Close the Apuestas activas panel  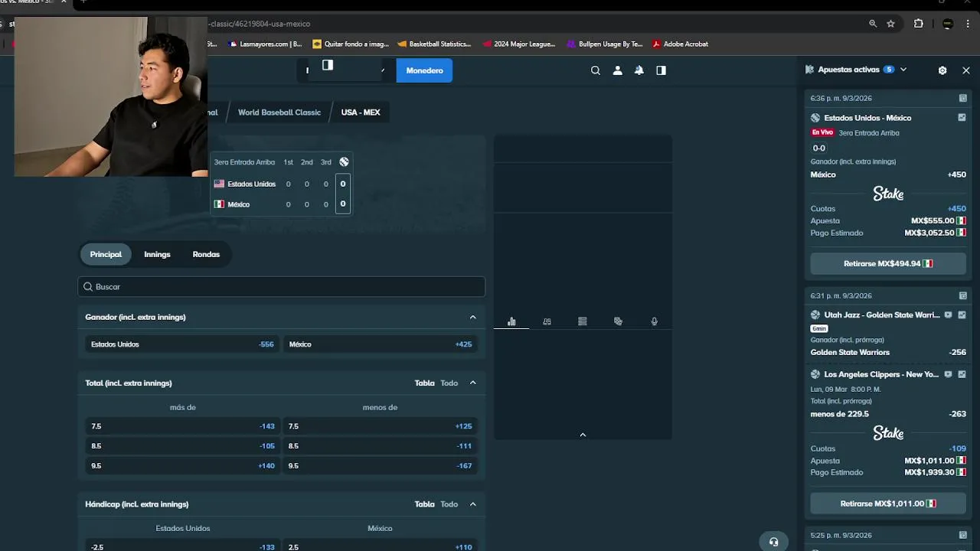coord(966,70)
